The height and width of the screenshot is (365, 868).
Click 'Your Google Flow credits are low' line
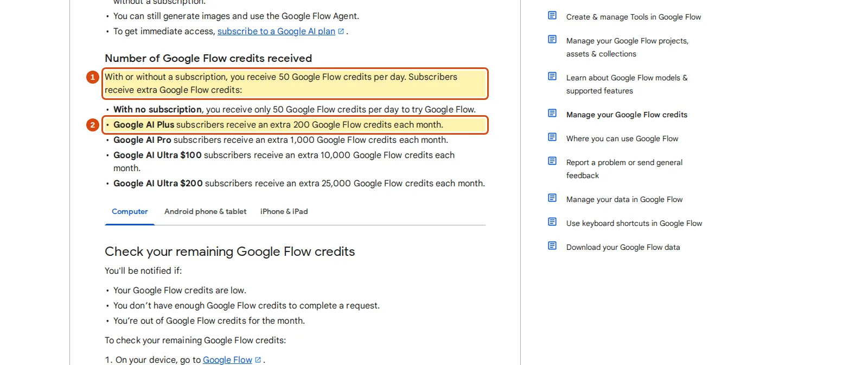tap(180, 291)
